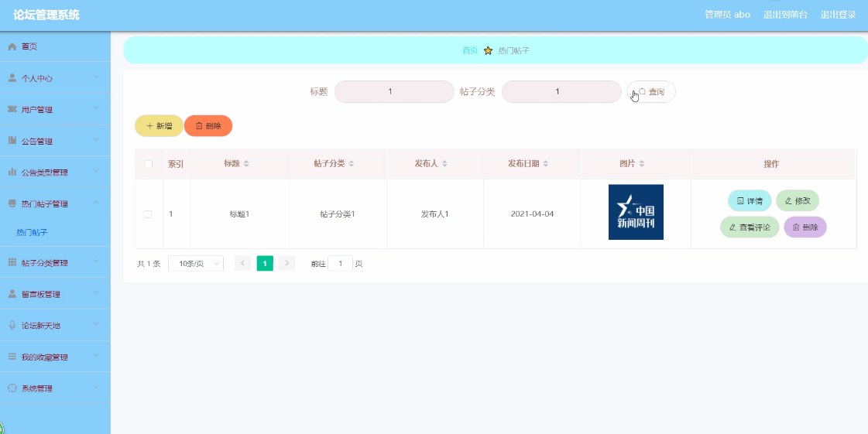868x434 pixels.
Task: Open the 系统管理 menu item
Action: [x=55, y=388]
